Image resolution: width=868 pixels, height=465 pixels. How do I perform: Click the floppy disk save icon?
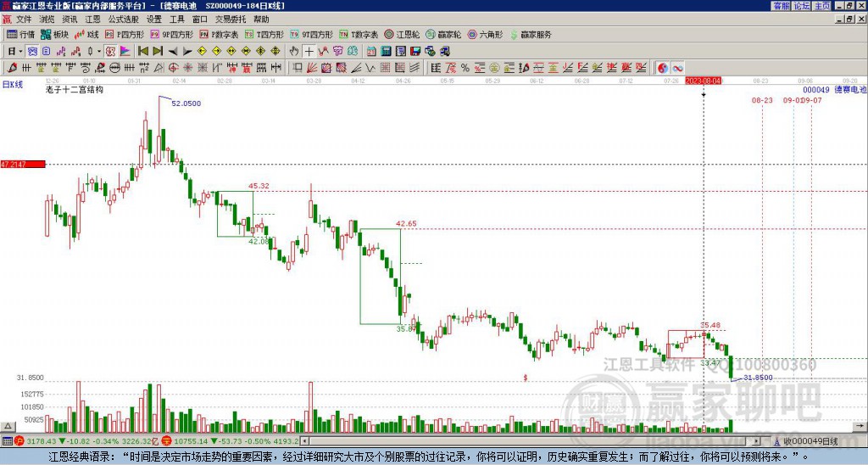click(x=415, y=52)
